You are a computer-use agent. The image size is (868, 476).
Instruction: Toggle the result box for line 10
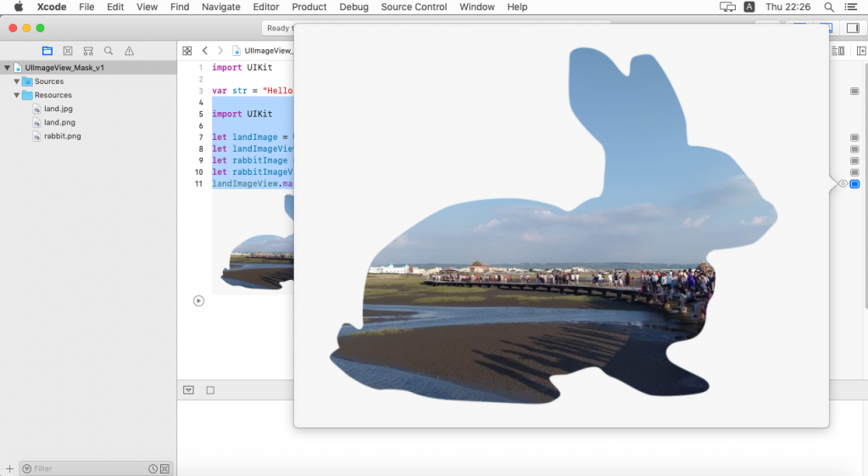tap(854, 172)
